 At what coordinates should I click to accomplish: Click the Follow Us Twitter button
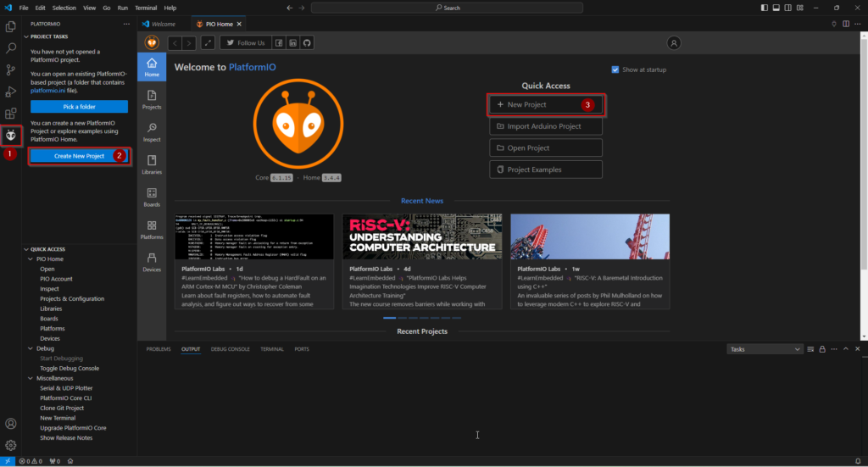point(246,43)
